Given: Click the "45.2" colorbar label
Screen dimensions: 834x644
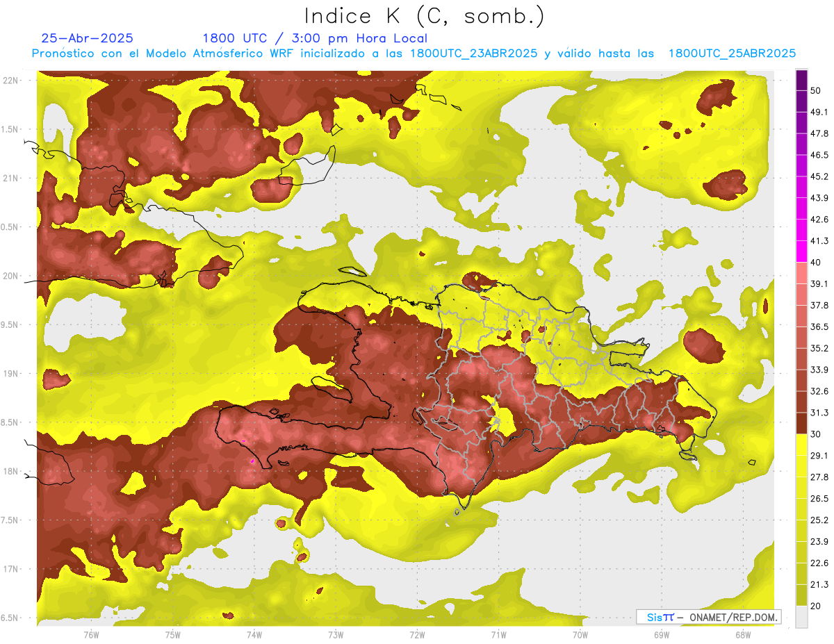Looking at the screenshot, I should point(819,176).
